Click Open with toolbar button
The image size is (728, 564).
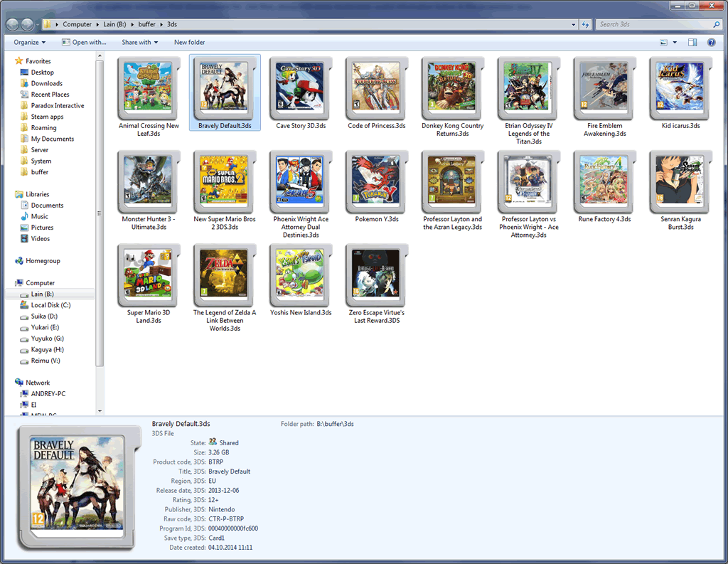84,42
